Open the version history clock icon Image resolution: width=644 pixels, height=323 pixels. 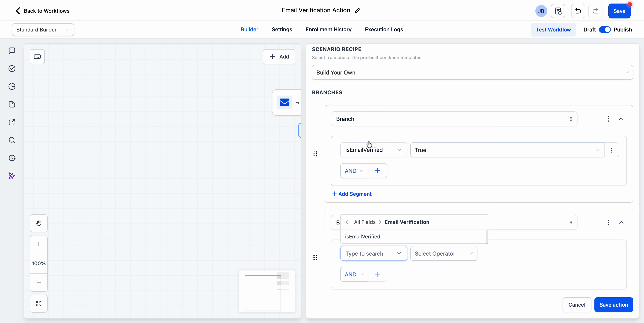coord(12,158)
